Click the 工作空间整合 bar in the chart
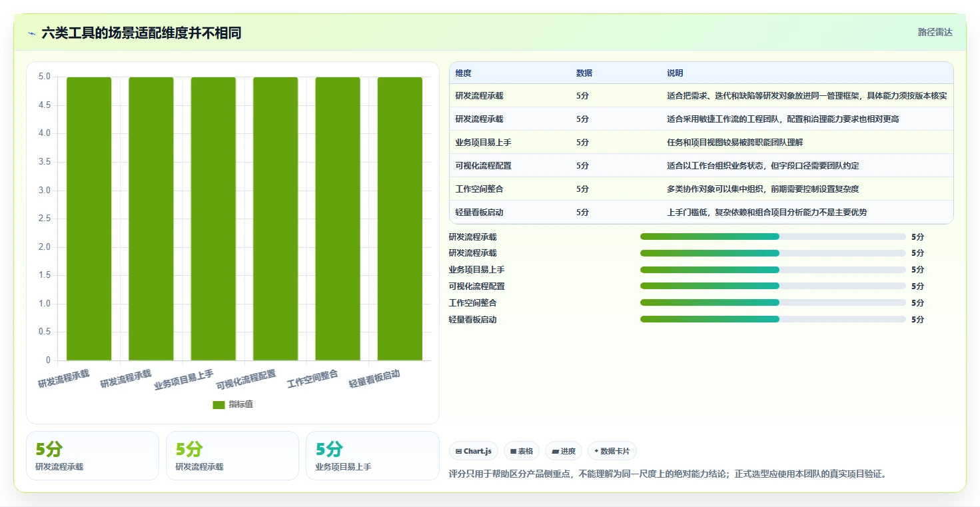The image size is (980, 507). 338,219
